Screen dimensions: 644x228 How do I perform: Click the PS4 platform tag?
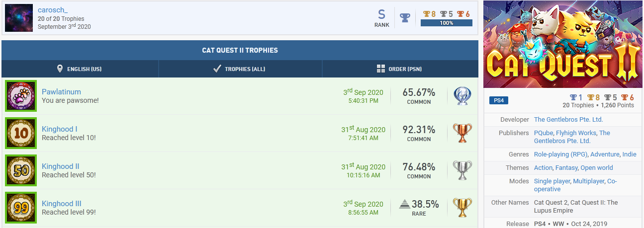point(498,100)
